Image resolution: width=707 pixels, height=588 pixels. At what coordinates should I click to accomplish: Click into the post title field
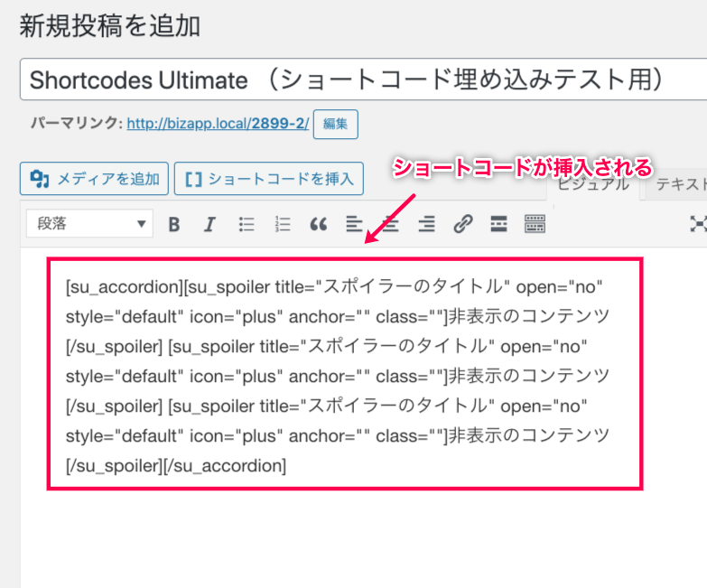[363, 79]
